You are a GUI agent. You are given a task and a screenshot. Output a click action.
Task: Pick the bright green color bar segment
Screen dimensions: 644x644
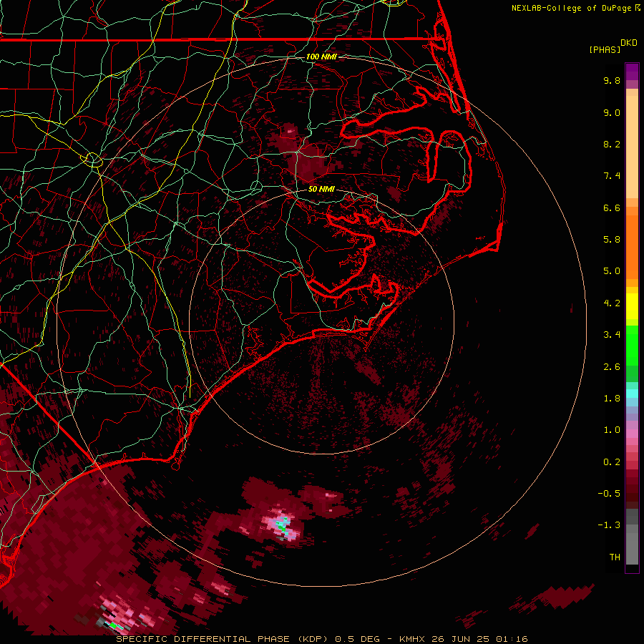632,345
